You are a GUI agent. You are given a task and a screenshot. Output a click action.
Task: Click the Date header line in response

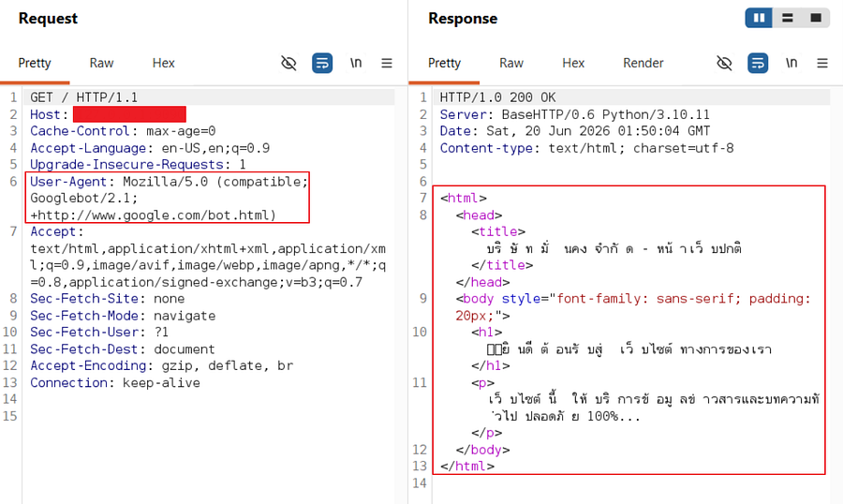[x=575, y=131]
